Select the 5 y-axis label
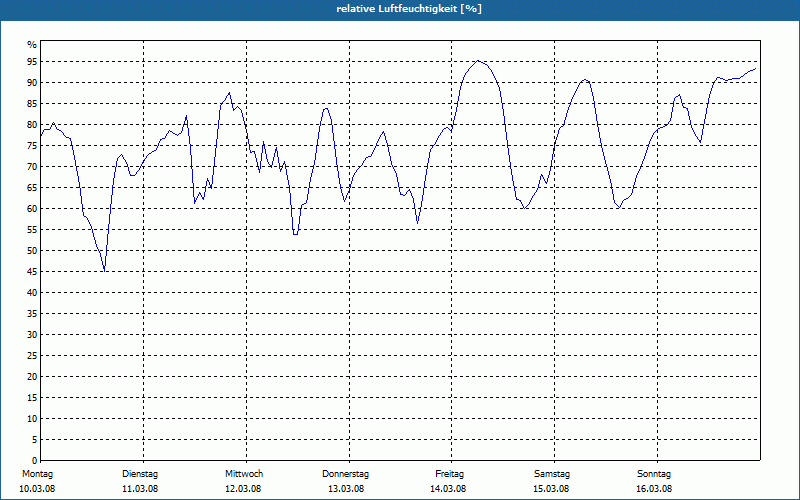This screenshot has height=500, width=800. tap(34, 440)
